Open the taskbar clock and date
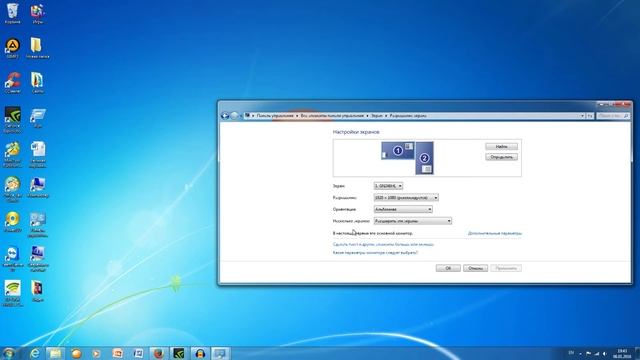640x360 pixels. click(x=622, y=353)
